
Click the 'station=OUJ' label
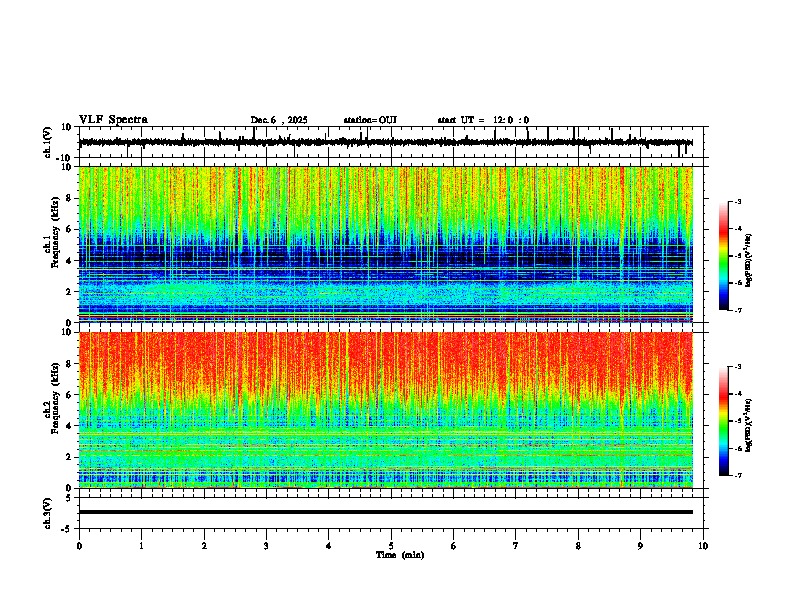[370, 120]
